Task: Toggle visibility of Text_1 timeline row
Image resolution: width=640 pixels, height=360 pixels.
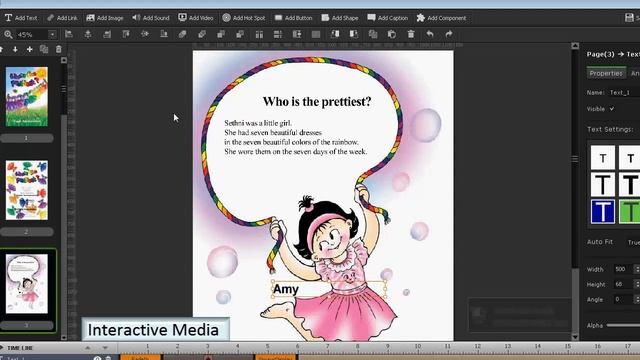Action: [97, 358]
